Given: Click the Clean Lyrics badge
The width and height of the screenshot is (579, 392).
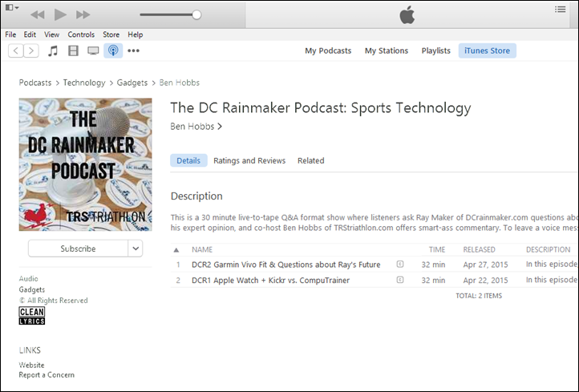Looking at the screenshot, I should click(32, 316).
